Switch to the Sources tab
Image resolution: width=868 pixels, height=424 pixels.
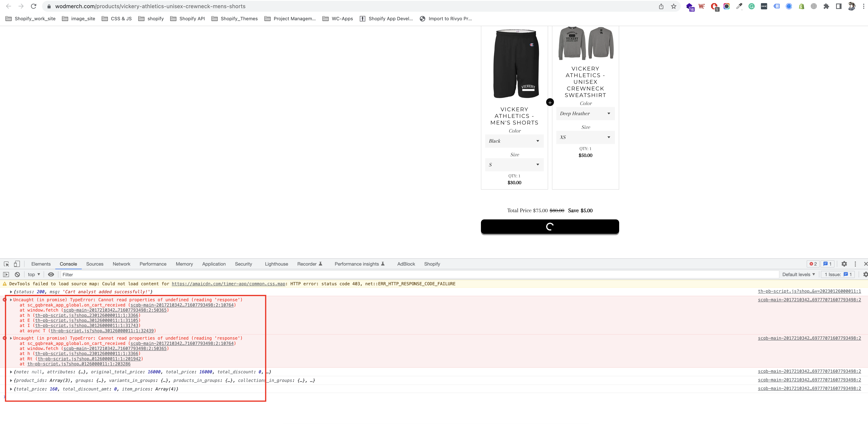[95, 264]
